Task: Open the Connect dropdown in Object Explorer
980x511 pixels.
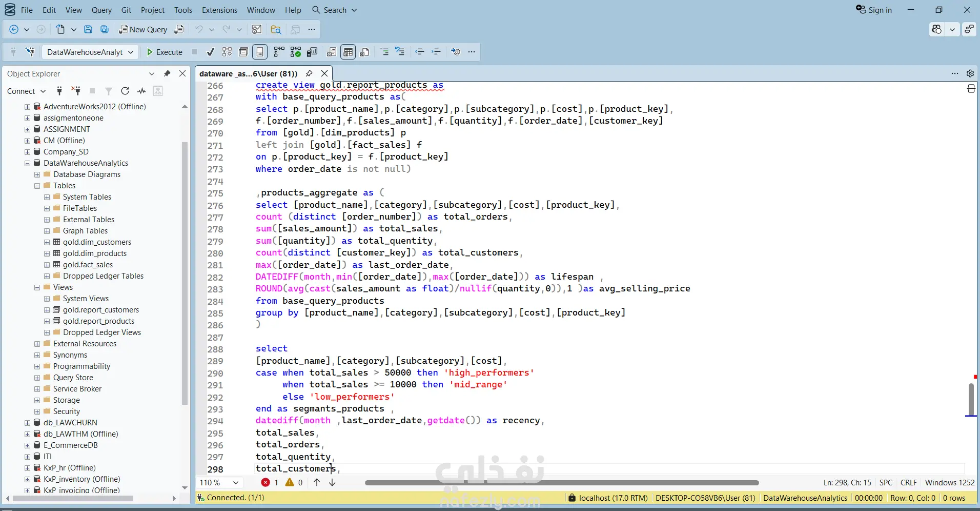Action: [x=27, y=91]
